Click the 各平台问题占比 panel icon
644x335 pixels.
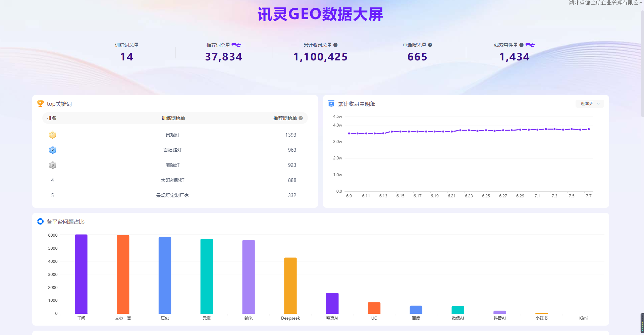[x=40, y=222]
